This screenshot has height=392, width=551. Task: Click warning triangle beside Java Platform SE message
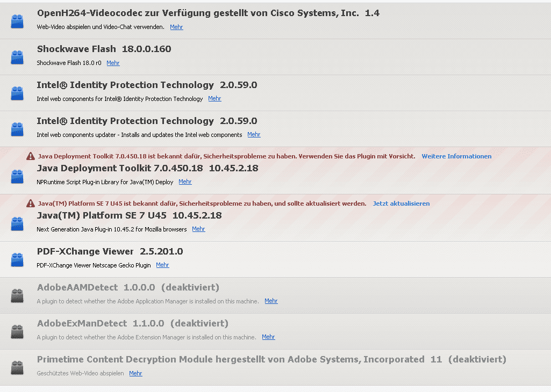(31, 203)
